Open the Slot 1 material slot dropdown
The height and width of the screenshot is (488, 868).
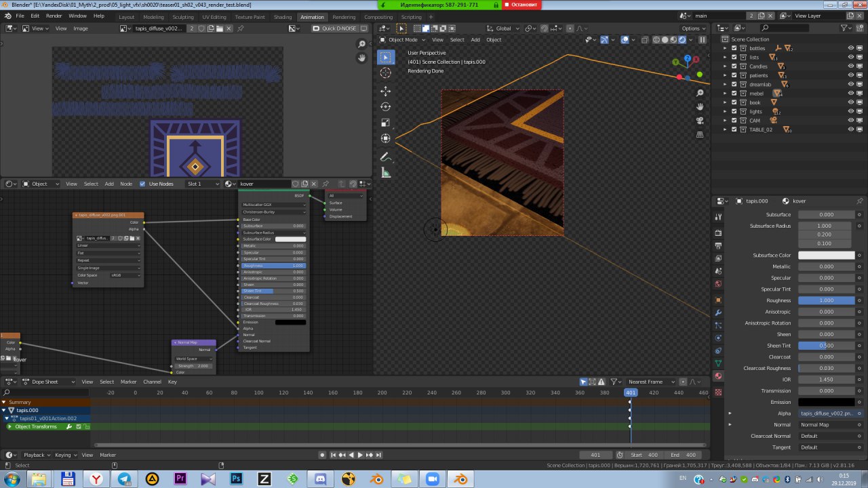tap(203, 184)
